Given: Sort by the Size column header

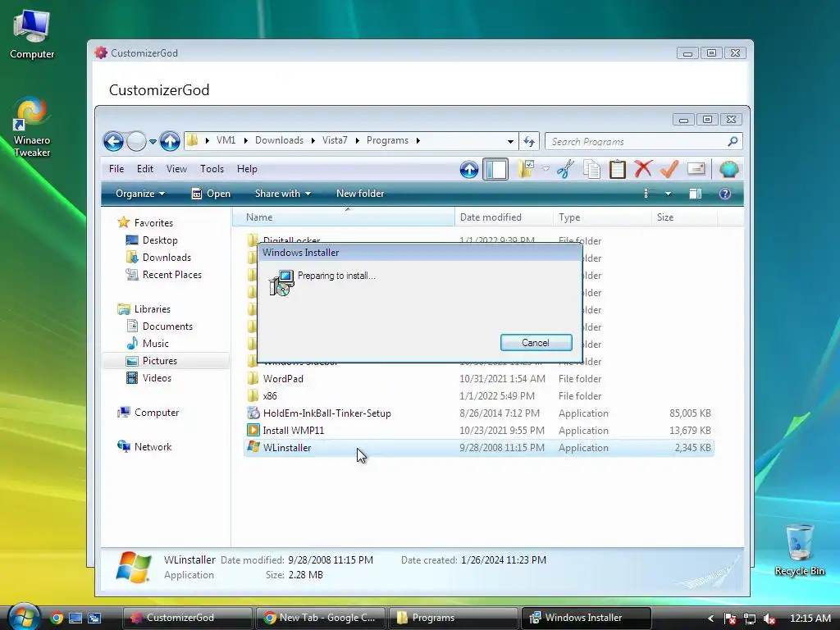Looking at the screenshot, I should (x=684, y=217).
